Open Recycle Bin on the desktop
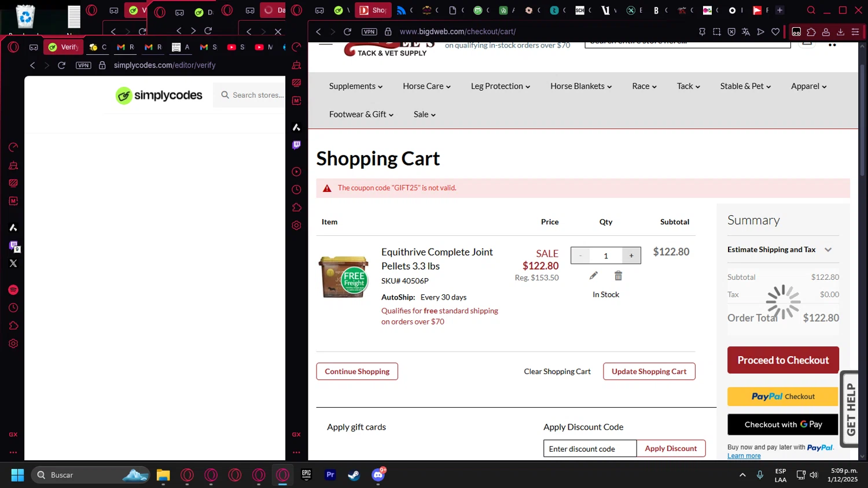868x488 pixels. coord(25,17)
